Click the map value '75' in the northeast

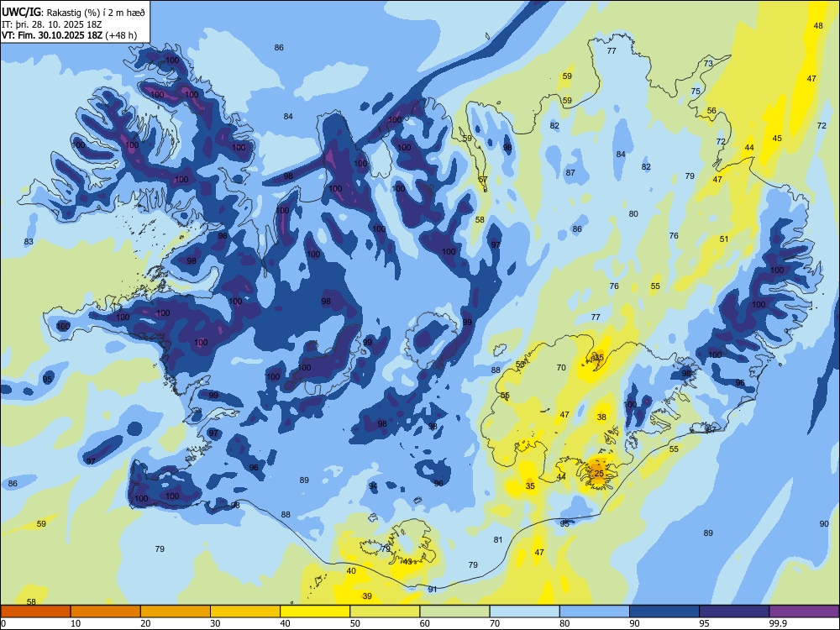696,91
